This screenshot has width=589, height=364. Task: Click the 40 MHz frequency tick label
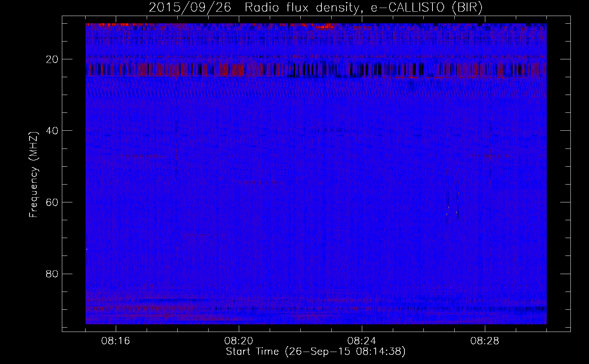pyautogui.click(x=52, y=131)
